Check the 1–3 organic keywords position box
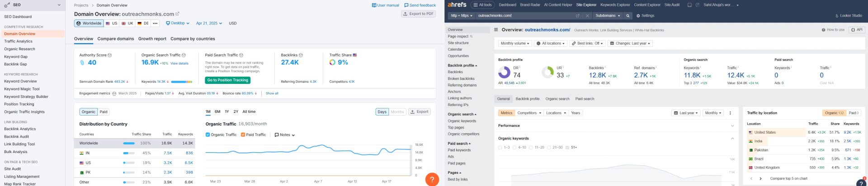Screen dimensions: 868x186 click(x=500, y=148)
